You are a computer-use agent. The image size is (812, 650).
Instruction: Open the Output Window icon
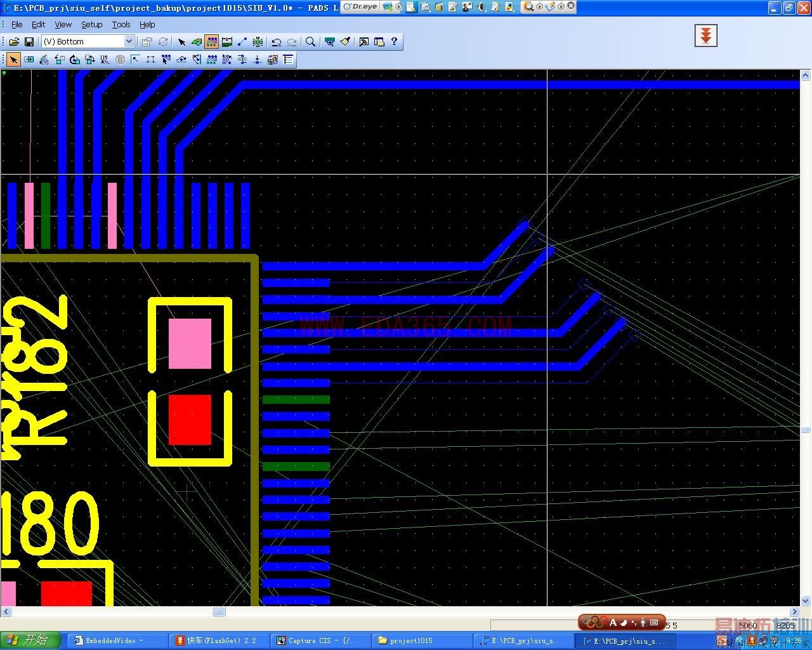click(x=364, y=42)
